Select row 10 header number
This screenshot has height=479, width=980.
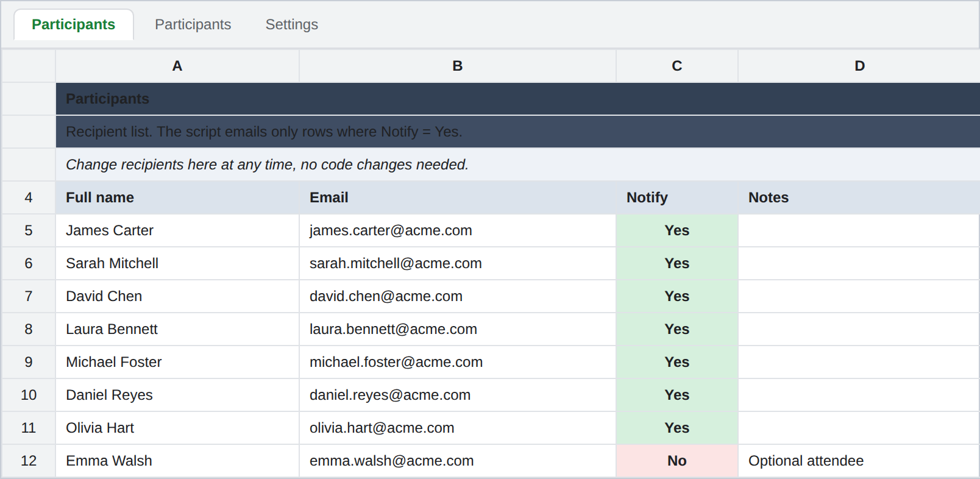pos(29,395)
